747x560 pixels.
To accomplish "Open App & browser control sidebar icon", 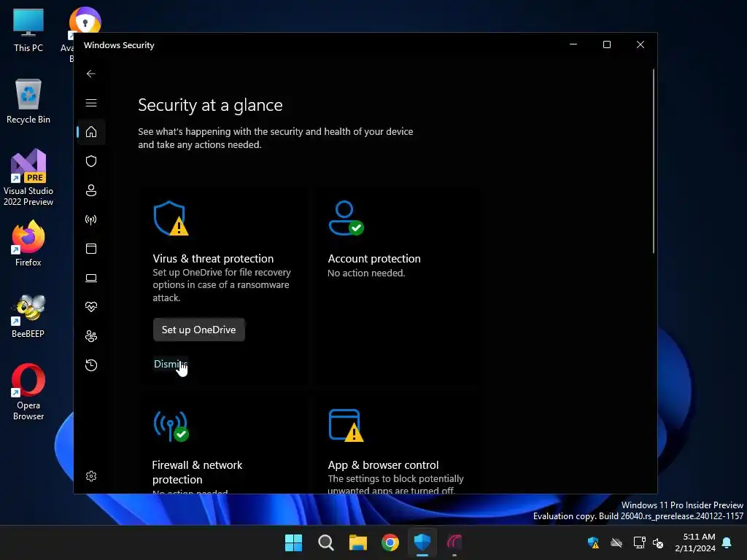I will (91, 249).
